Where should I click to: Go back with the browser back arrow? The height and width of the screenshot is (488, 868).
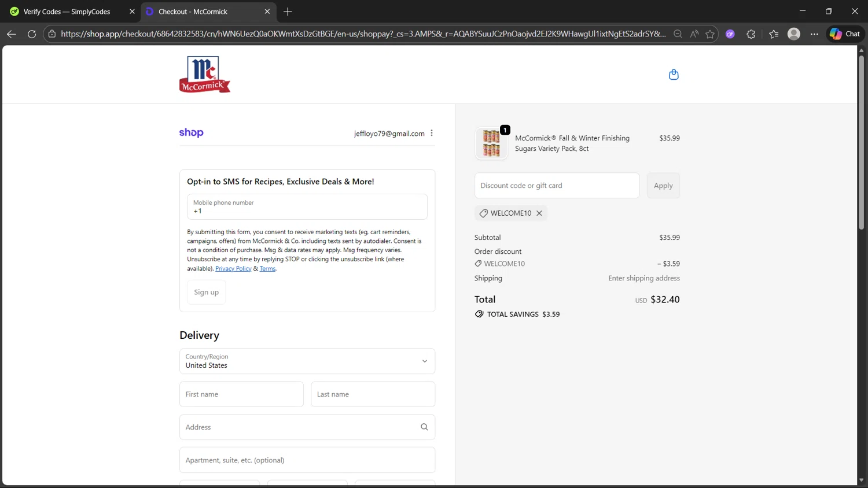(11, 34)
